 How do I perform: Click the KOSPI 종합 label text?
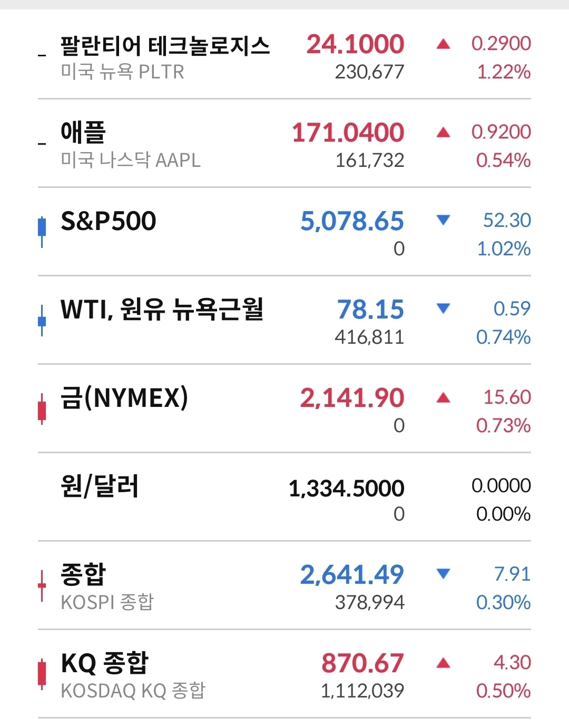click(x=107, y=602)
